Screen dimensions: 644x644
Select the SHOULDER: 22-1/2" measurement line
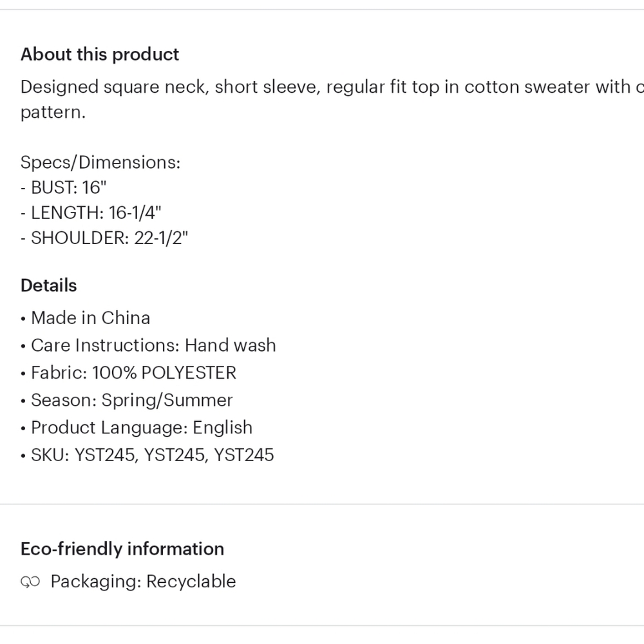click(104, 238)
